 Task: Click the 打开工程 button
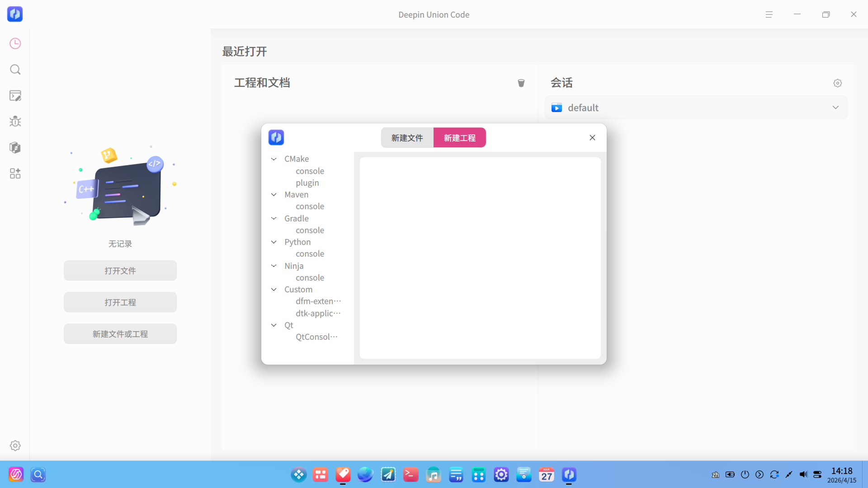click(x=120, y=302)
